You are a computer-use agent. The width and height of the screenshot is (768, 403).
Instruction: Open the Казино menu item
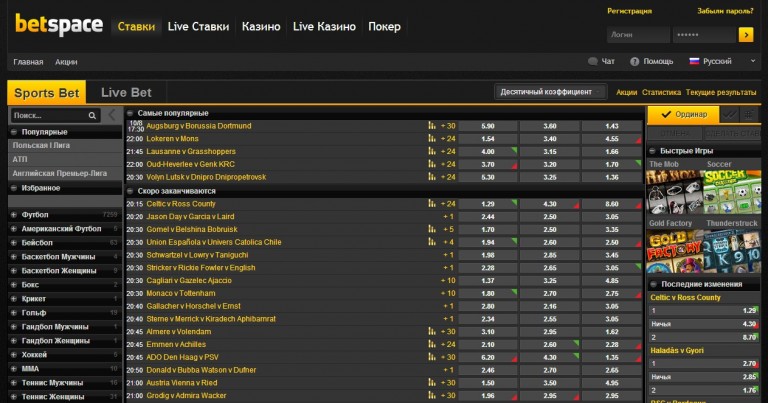[x=261, y=26]
